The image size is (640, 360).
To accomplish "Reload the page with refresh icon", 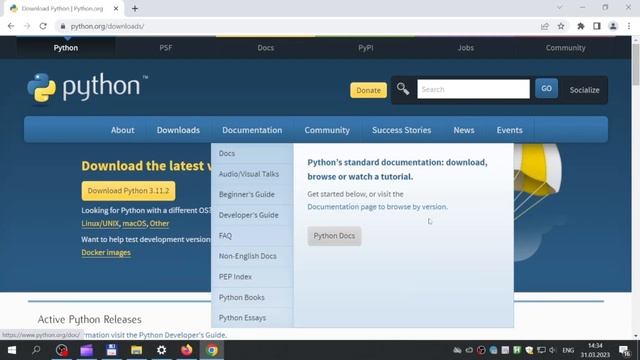I will click(x=43, y=26).
